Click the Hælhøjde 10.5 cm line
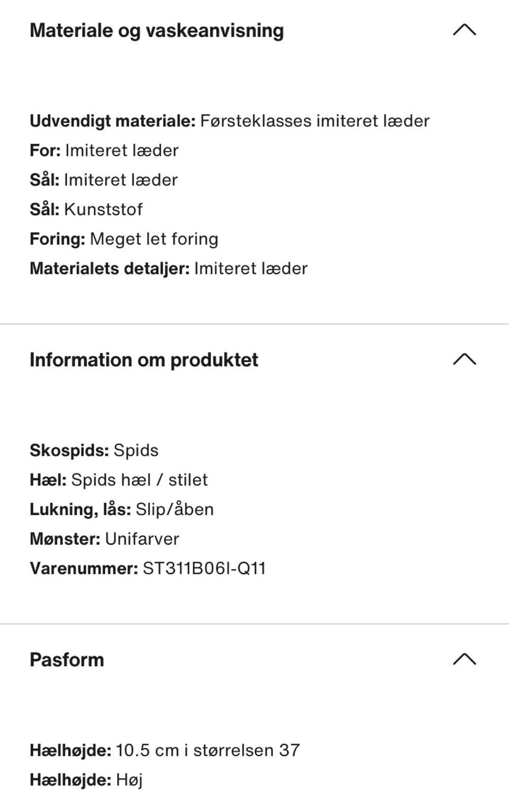 [164, 750]
